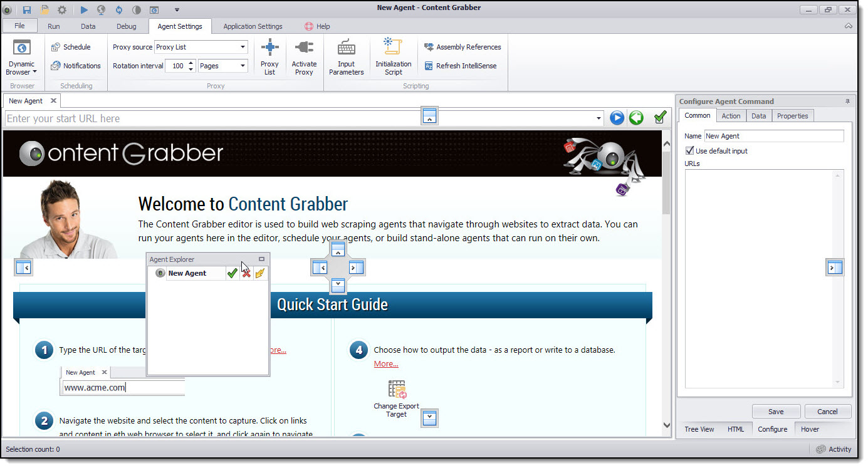Click the Save button

(x=776, y=412)
